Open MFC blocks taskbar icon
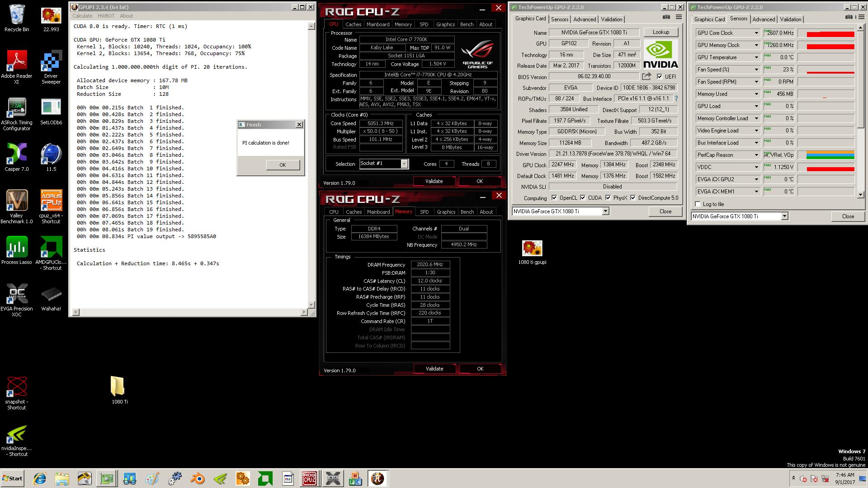Screen dimensions: 868x488 point(355,479)
